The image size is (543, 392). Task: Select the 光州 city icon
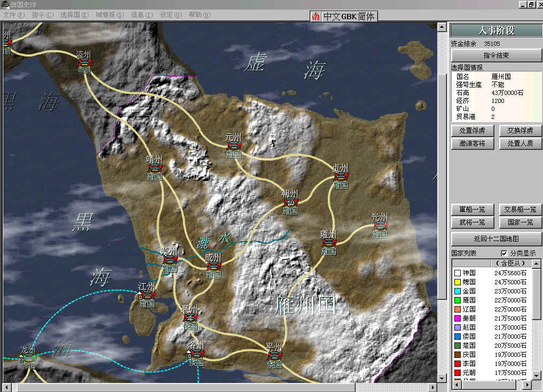[x=380, y=226]
